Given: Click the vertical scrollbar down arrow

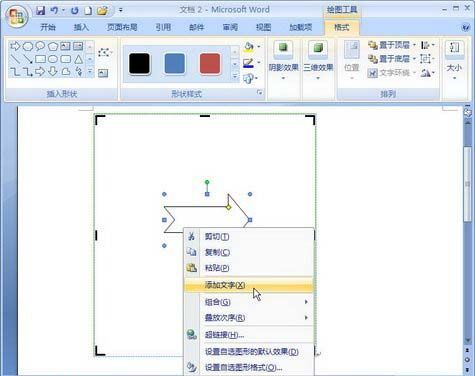Looking at the screenshot, I should (x=468, y=340).
